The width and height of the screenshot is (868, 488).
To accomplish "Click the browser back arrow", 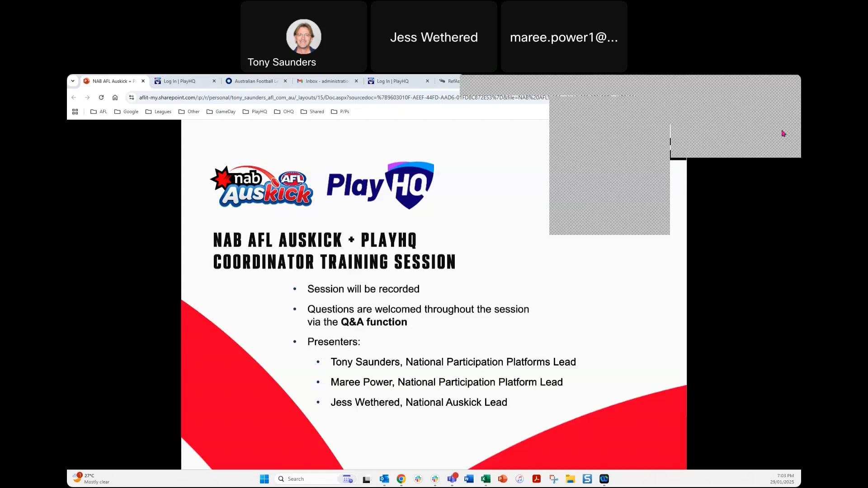I will point(74,97).
